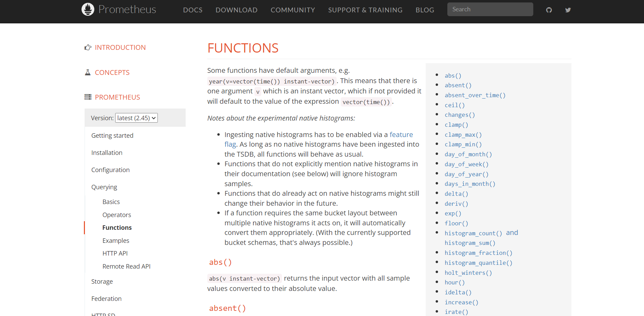This screenshot has width=644, height=316.
Task: Open the Operators subpage
Action: [117, 215]
